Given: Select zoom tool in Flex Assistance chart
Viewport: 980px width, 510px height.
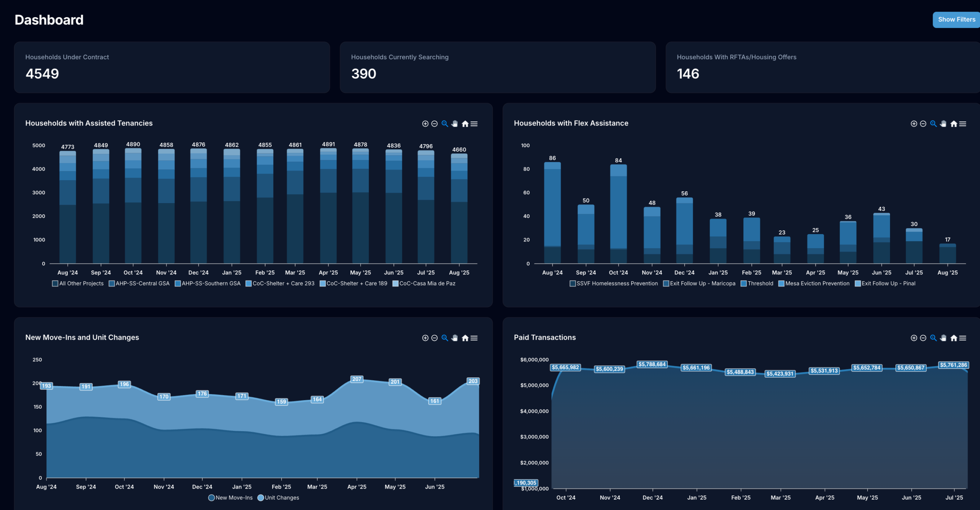Looking at the screenshot, I should coord(933,124).
